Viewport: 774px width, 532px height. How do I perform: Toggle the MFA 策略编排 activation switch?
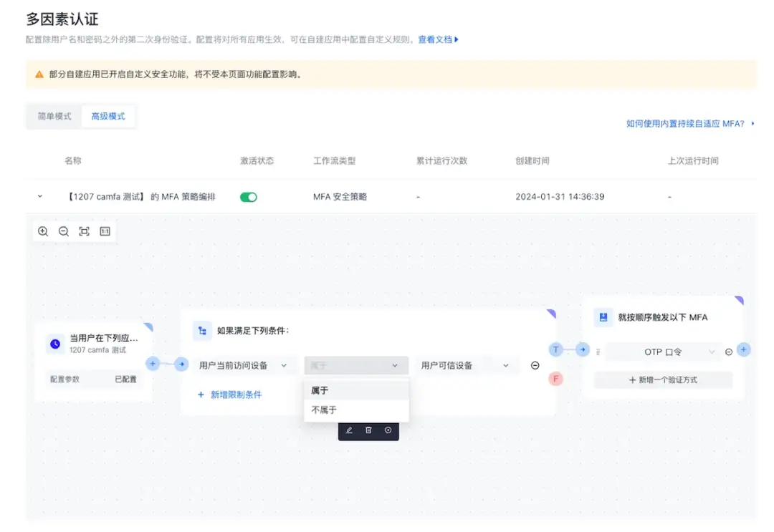click(x=248, y=197)
